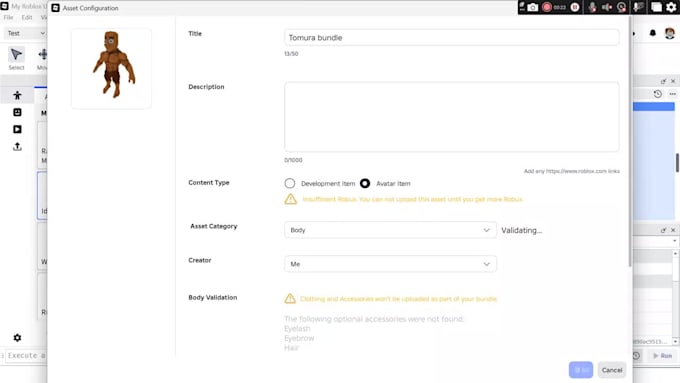Open the Creator Me dropdown
Screen dimensions: 680x383
click(390, 264)
